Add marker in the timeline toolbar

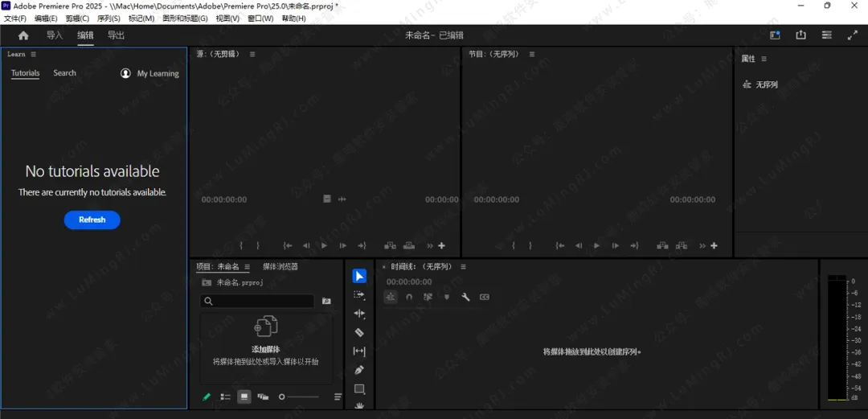pos(447,297)
